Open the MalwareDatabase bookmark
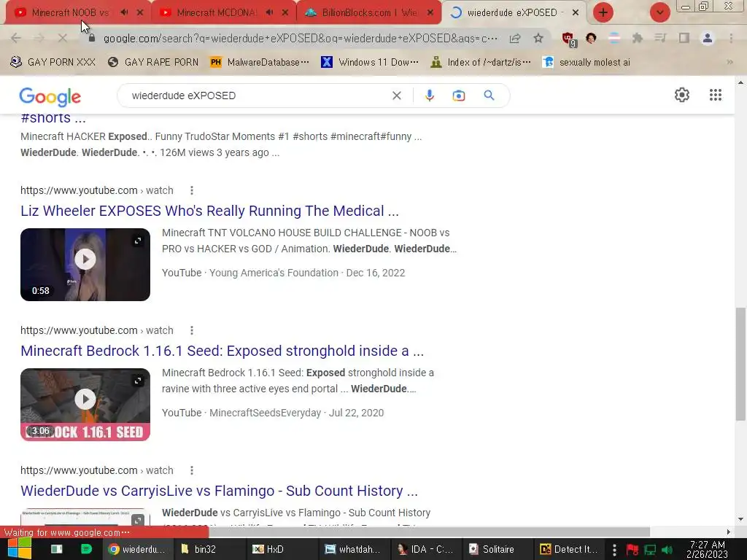Screen dimensions: 747x560 pos(260,63)
